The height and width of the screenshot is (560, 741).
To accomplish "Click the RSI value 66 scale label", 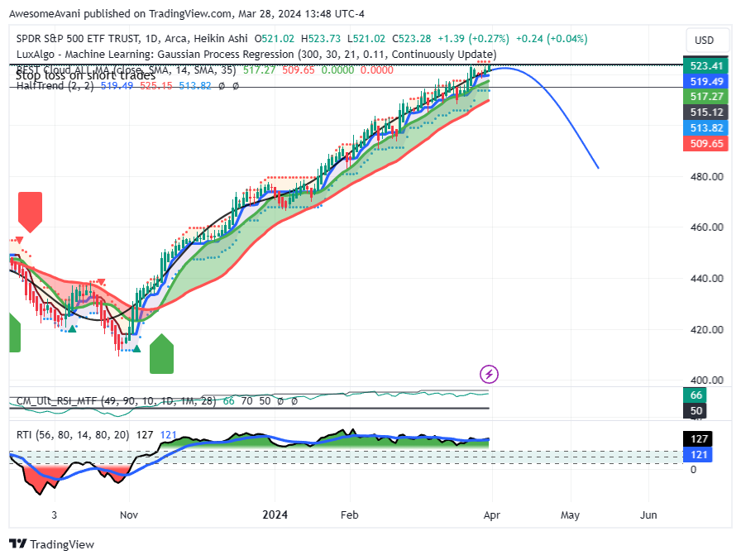I will [696, 395].
